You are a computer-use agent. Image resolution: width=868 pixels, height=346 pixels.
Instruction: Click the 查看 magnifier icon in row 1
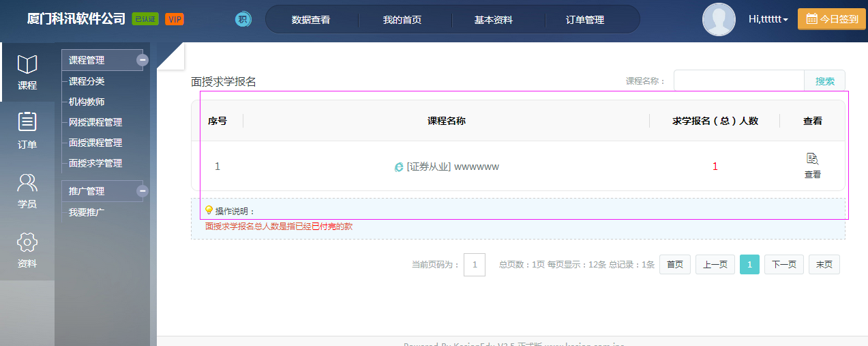812,159
